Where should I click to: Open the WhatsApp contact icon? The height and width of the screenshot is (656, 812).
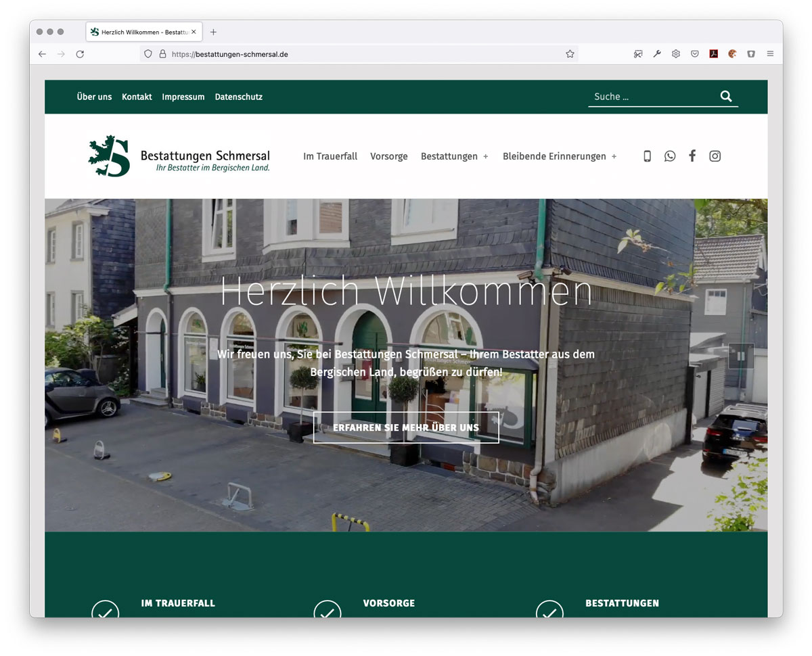tap(670, 156)
